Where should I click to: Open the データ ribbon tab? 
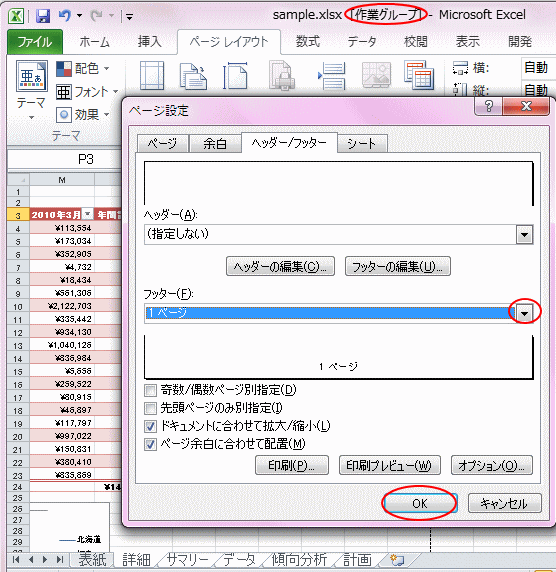click(362, 42)
